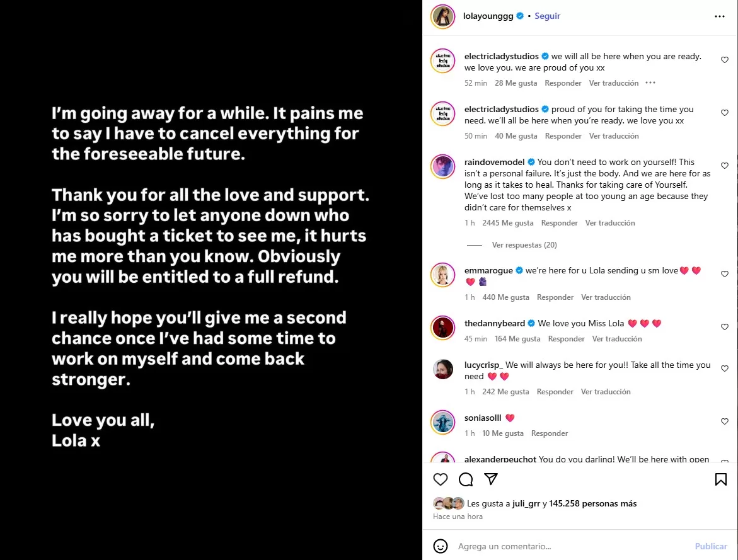
Task: Open lolayounggg's profile picture
Action: (x=443, y=16)
